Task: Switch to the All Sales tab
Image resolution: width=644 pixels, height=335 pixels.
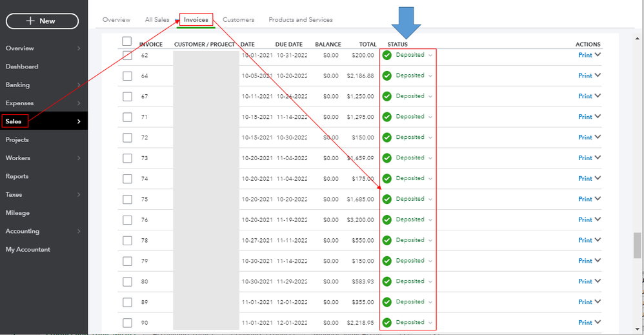Action: (157, 20)
